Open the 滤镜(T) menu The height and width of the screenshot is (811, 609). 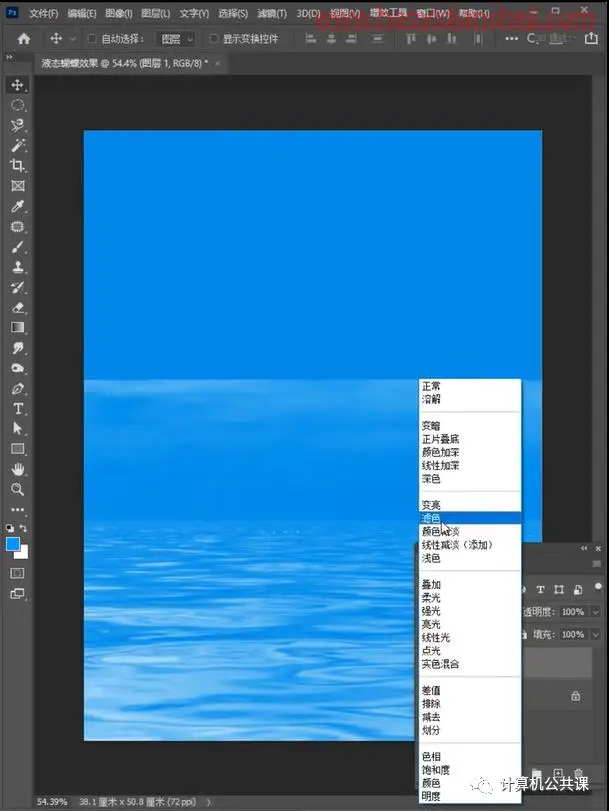[272, 13]
